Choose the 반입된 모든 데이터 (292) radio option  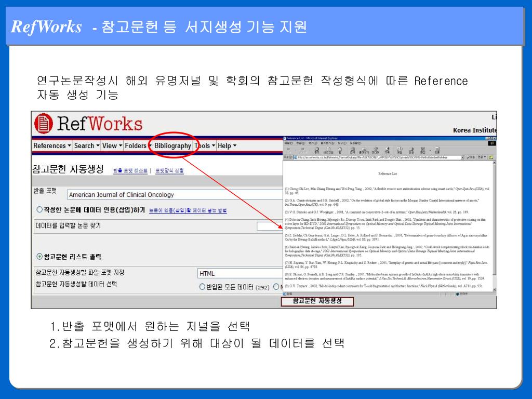[202, 287]
